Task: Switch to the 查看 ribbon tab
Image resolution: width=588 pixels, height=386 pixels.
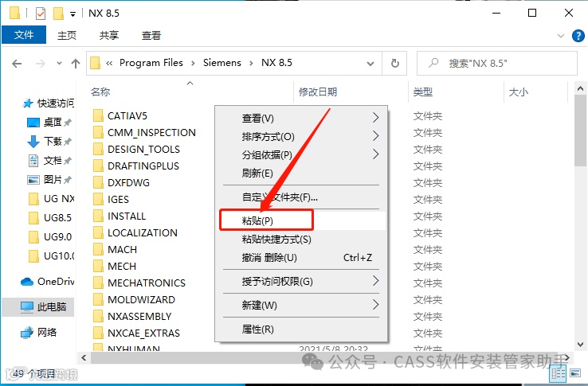Action: (x=151, y=35)
